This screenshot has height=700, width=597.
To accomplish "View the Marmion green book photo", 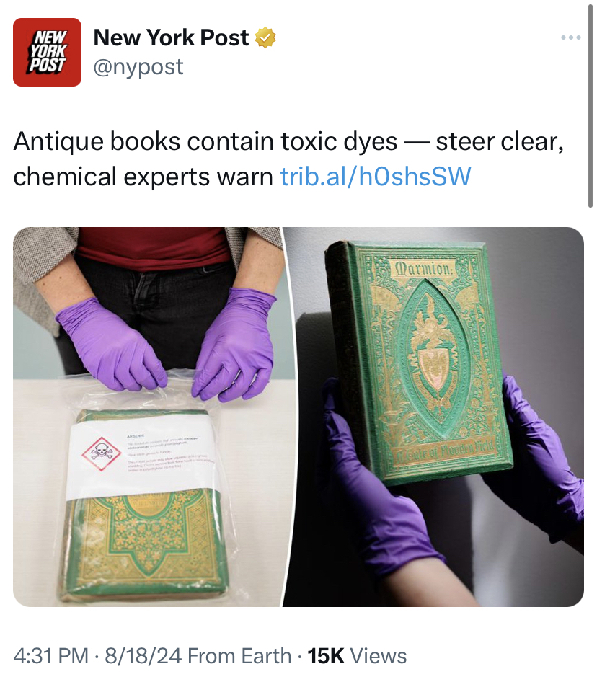I will point(433,417).
